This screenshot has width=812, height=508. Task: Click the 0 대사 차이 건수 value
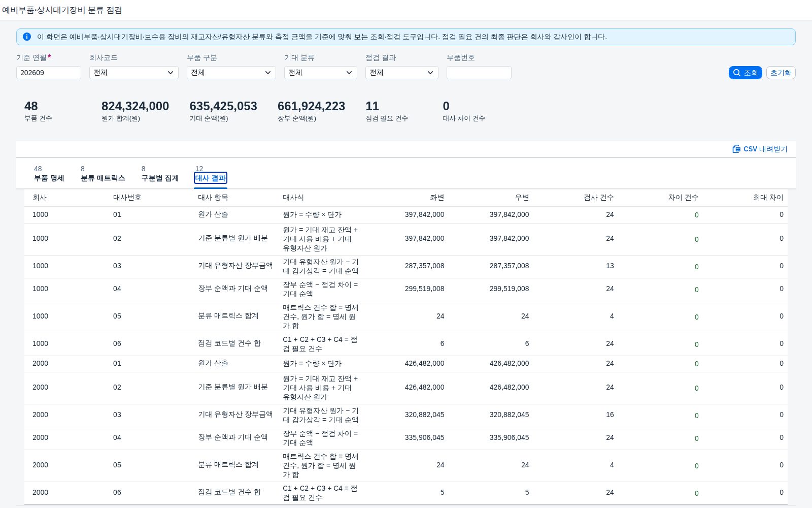pyautogui.click(x=446, y=106)
